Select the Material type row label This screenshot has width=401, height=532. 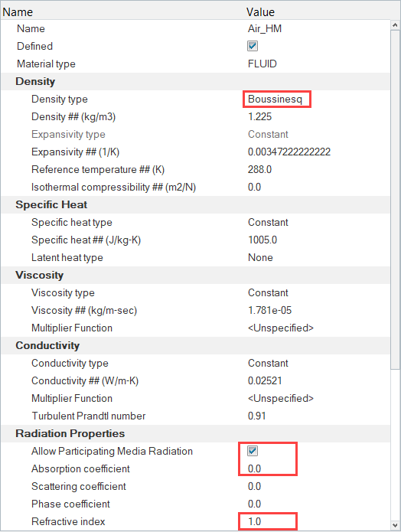click(x=46, y=64)
